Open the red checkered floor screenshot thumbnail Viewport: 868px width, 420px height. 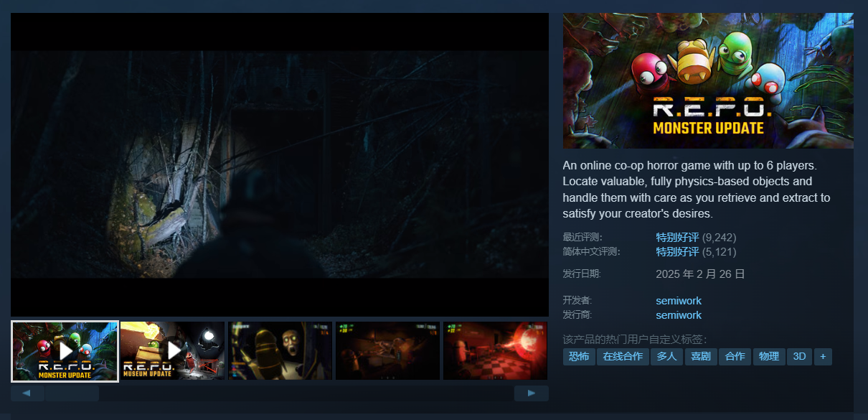tap(495, 350)
